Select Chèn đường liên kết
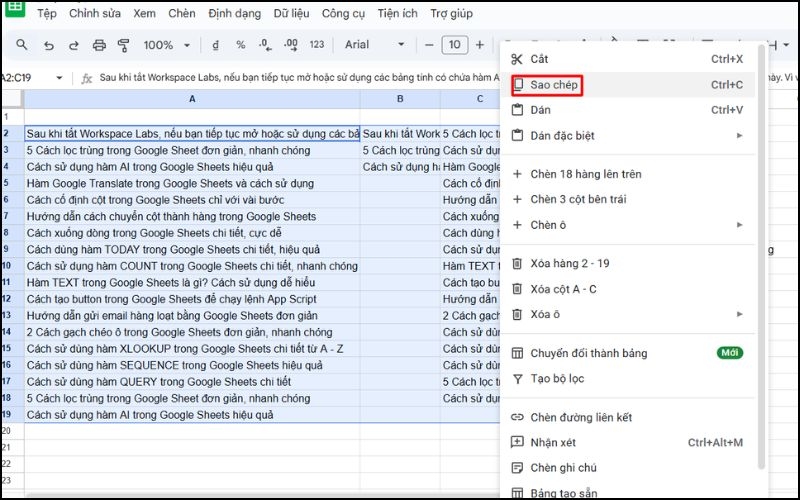Image resolution: width=800 pixels, height=500 pixels. click(x=627, y=417)
